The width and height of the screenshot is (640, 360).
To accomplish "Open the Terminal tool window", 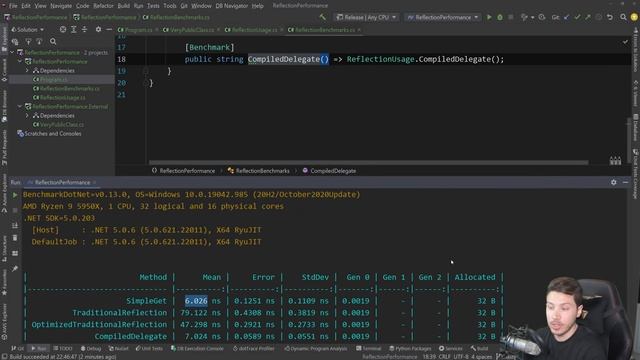I will [369, 349].
